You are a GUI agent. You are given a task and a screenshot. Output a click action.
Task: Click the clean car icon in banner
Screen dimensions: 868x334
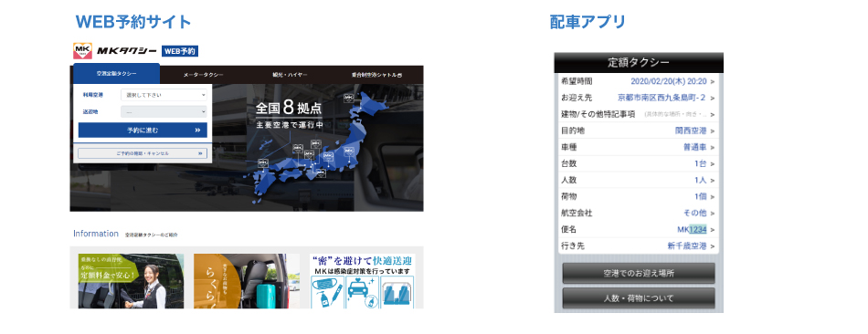click(362, 293)
